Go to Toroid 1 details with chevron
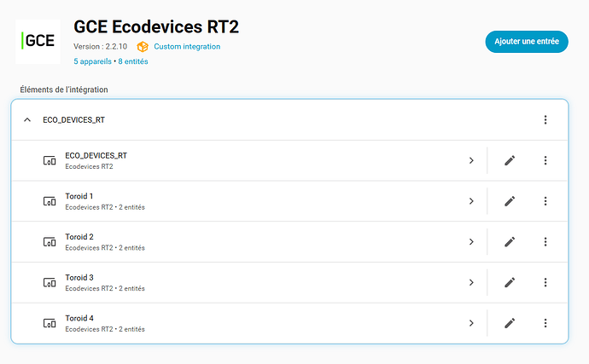This screenshot has width=589, height=364. tap(471, 201)
